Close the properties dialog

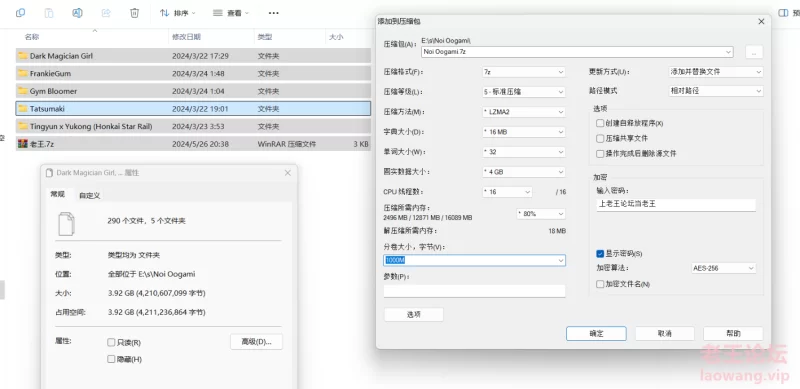click(288, 173)
